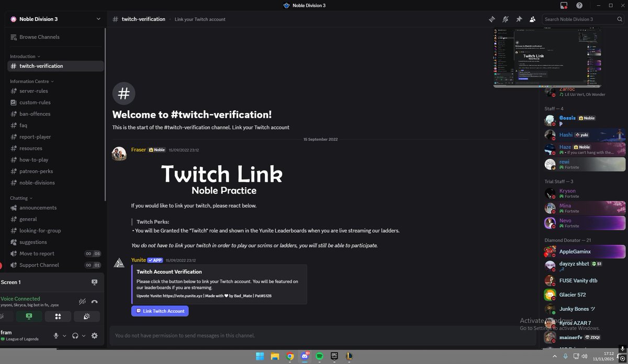Stop streaming icon beside Screen 1
628x364 pixels.
pyautogui.click(x=94, y=282)
